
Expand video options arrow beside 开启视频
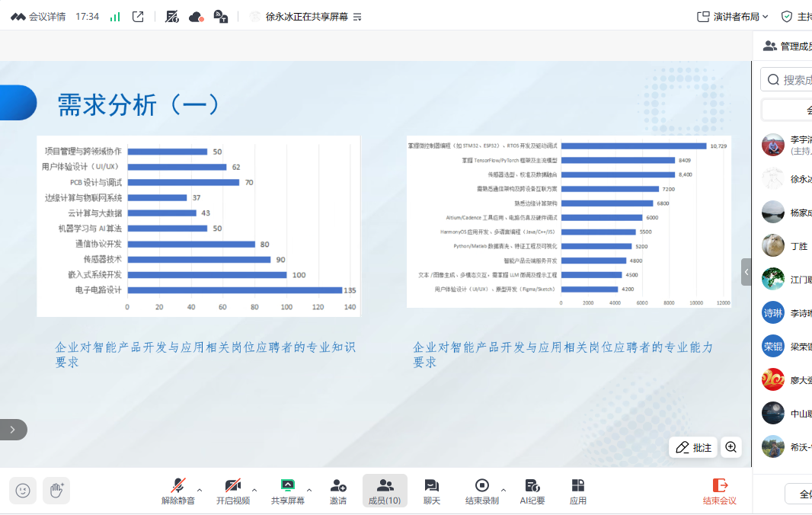(254, 490)
